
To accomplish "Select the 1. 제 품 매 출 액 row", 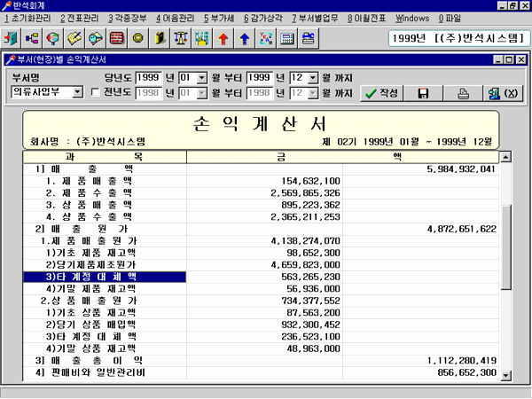I will [261, 181].
